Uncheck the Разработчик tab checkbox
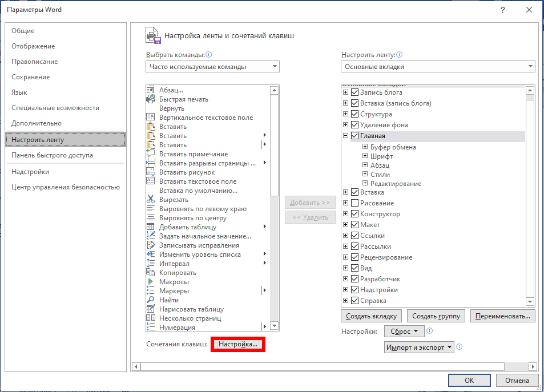544x392 pixels. [354, 278]
